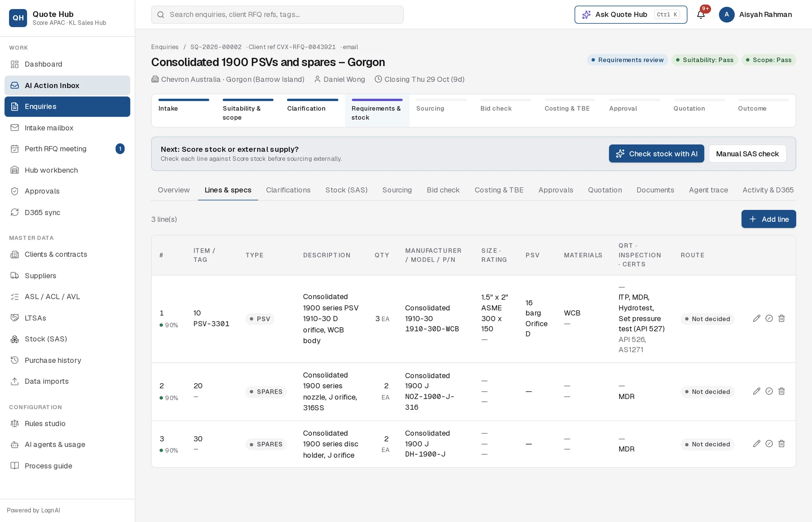Open the user avatar for Aisyah Rahman
The width and height of the screenshot is (812, 522).
click(727, 15)
